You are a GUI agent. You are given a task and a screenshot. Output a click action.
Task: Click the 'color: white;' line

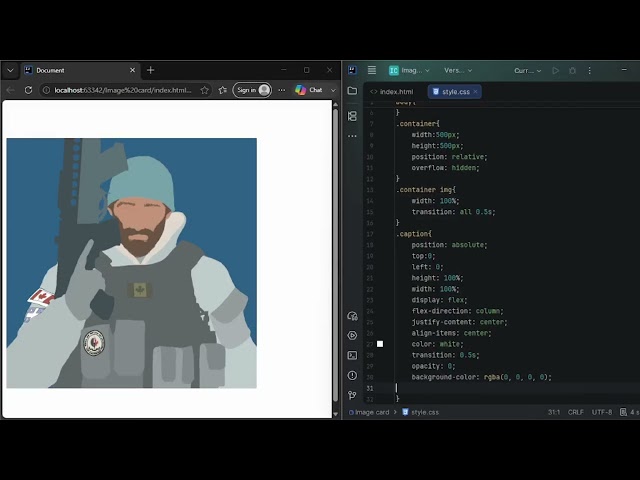[x=437, y=344]
